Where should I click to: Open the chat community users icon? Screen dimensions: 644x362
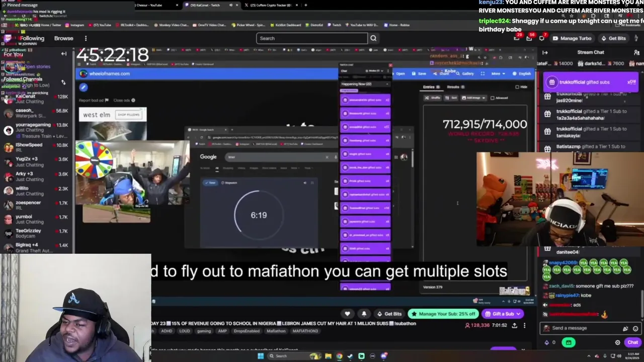click(637, 52)
